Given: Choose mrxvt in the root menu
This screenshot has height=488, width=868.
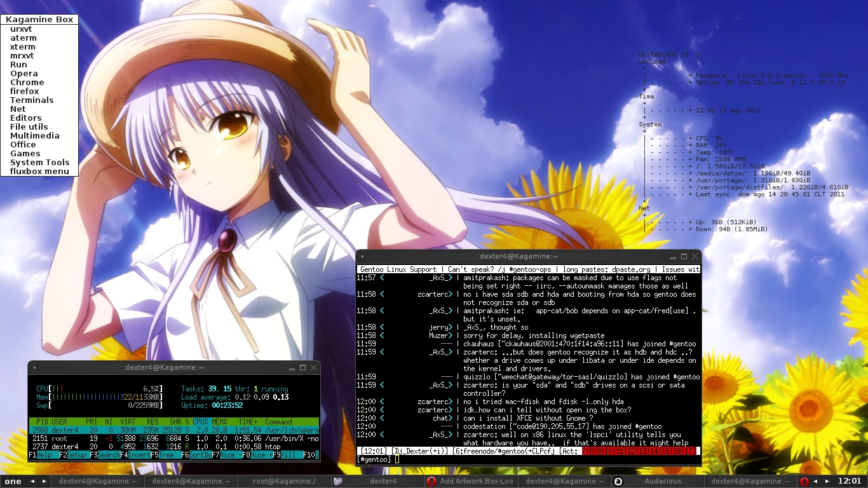Looking at the screenshot, I should 39,56.
